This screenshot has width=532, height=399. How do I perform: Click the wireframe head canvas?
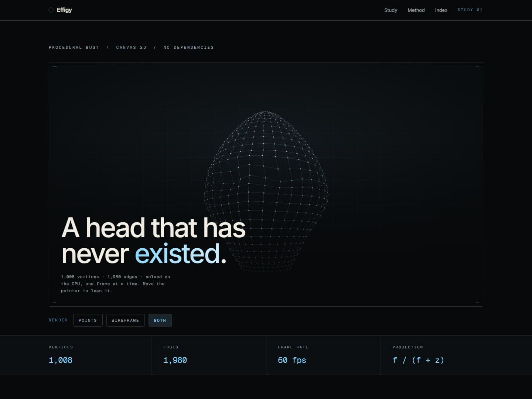pos(266,184)
